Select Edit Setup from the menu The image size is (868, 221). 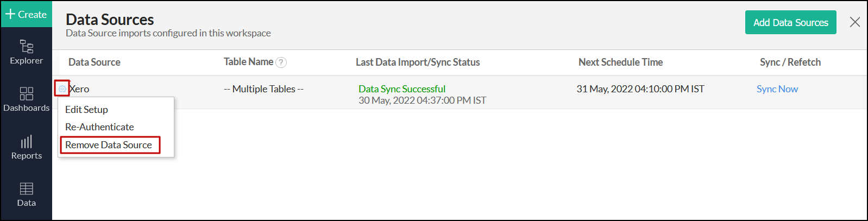click(86, 110)
